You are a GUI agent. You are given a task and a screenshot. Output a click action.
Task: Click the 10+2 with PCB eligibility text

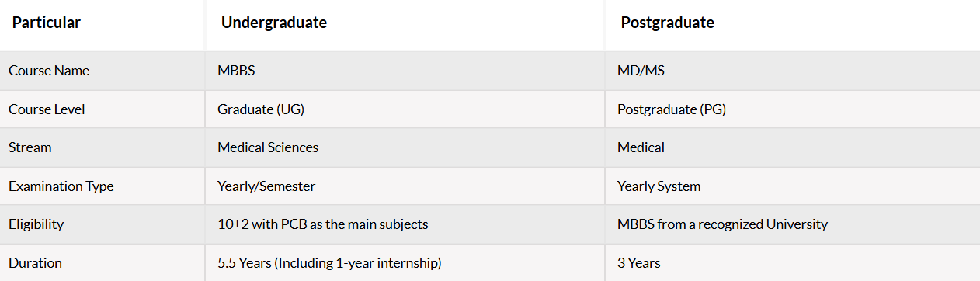click(323, 224)
